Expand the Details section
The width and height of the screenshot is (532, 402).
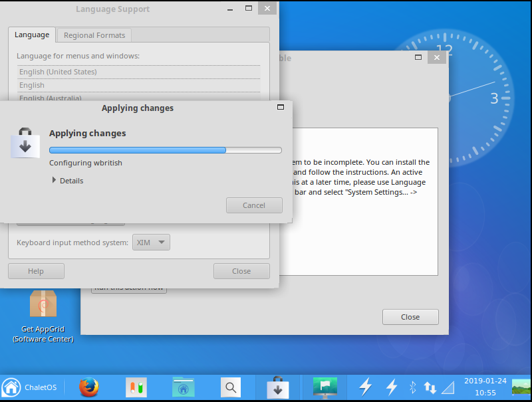(x=67, y=181)
